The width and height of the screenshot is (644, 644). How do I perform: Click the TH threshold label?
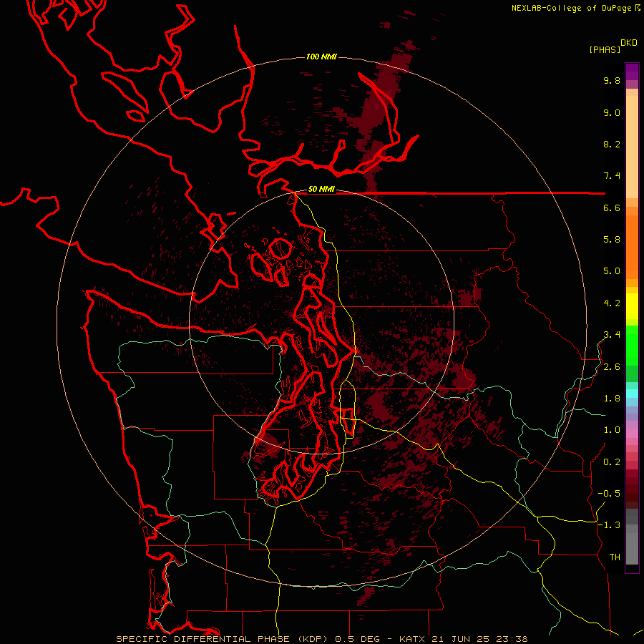pos(615,557)
